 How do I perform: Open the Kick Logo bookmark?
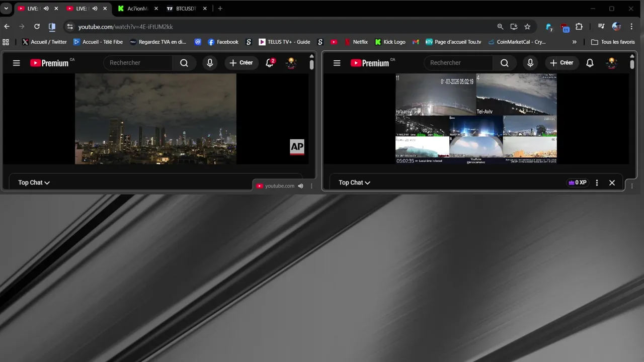pos(390,42)
